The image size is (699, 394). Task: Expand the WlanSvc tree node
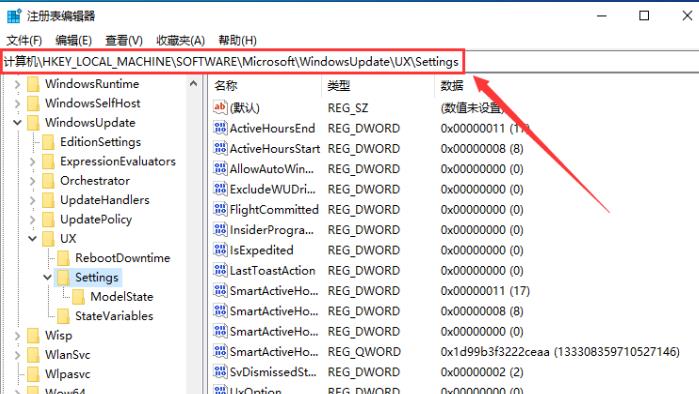tap(17, 355)
